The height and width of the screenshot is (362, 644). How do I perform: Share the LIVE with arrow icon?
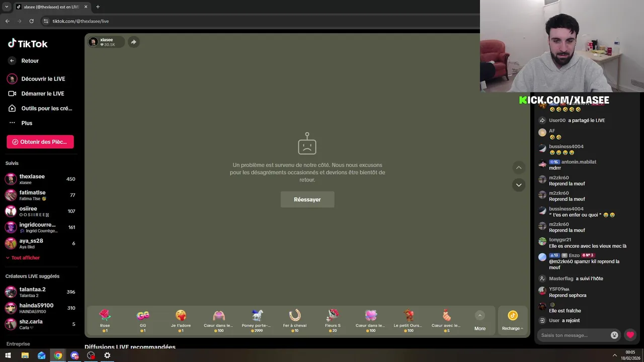coord(133,42)
